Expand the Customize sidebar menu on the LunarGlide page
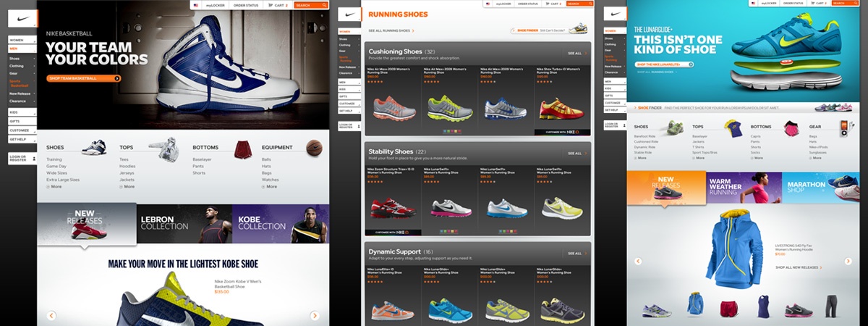 tap(616, 103)
